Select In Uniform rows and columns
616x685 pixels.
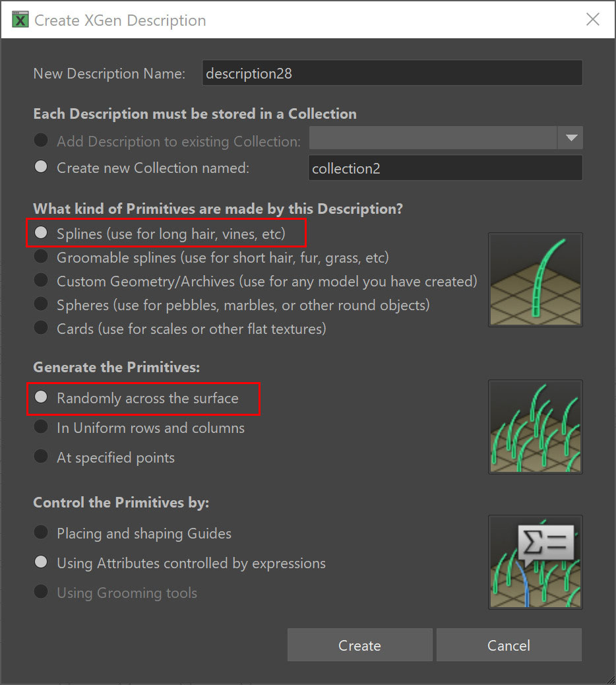pyautogui.click(x=40, y=428)
